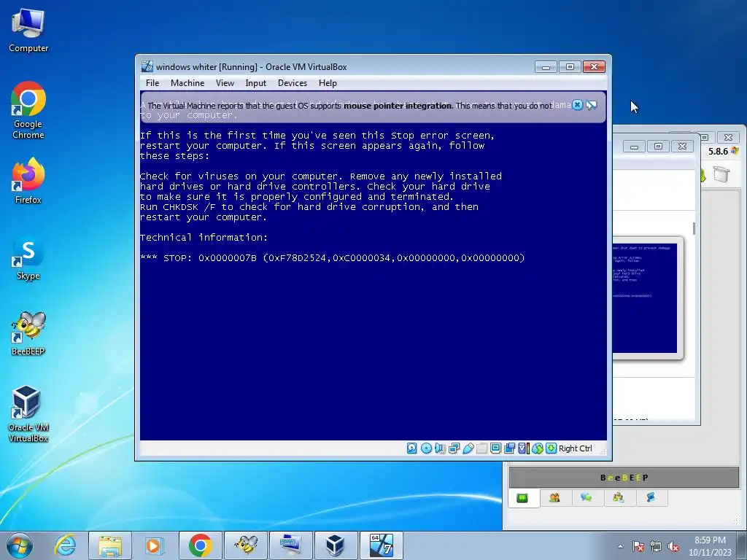747x560 pixels.
Task: Close the VirtualBox VM window
Action: point(594,66)
